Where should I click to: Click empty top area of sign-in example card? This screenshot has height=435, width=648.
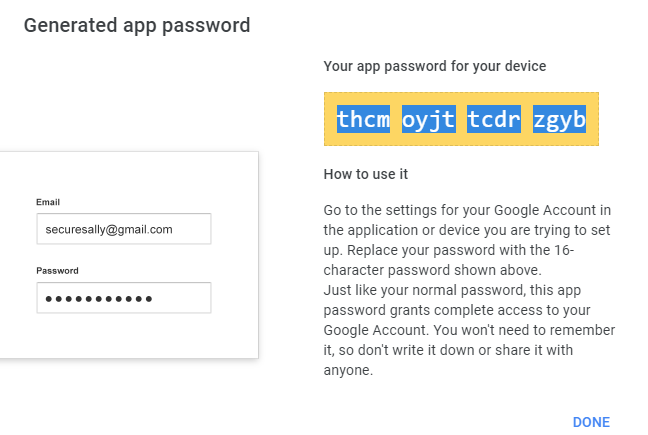tap(128, 174)
